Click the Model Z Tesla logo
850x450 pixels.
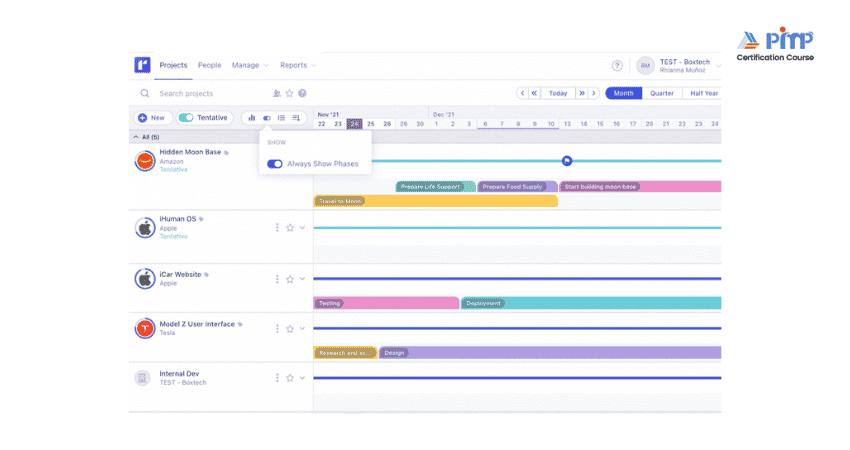145,329
